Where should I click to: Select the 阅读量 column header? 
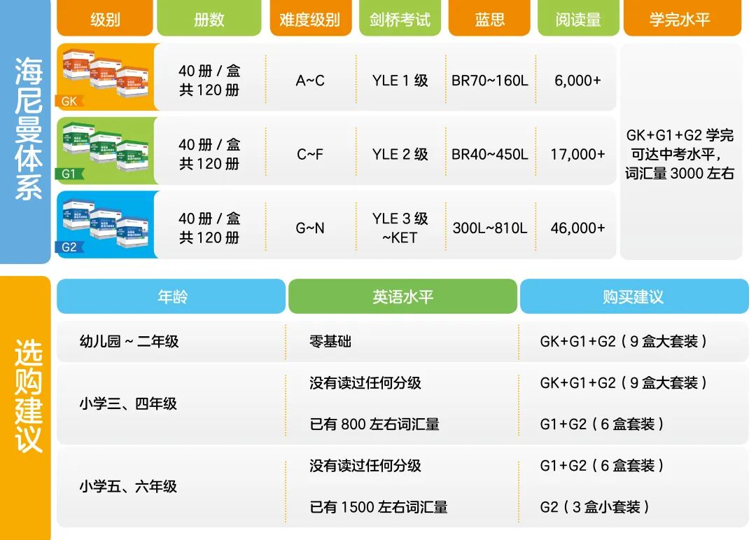pos(578,19)
